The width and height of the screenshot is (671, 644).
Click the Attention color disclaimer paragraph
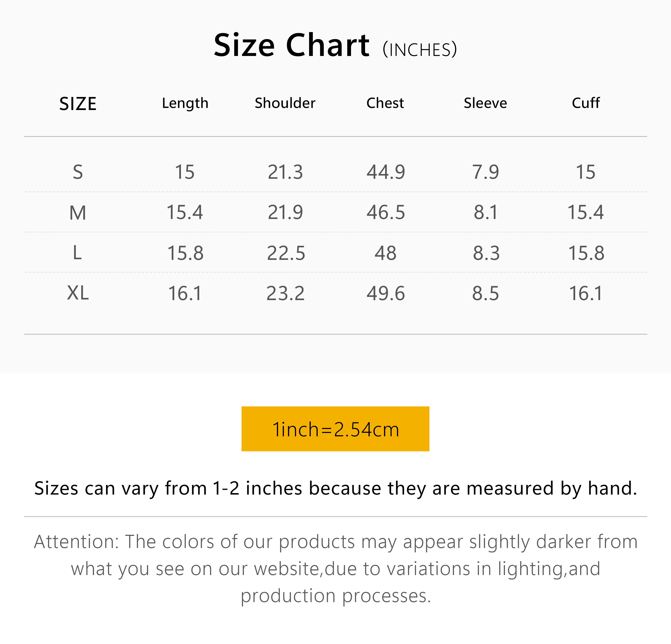coord(335,568)
